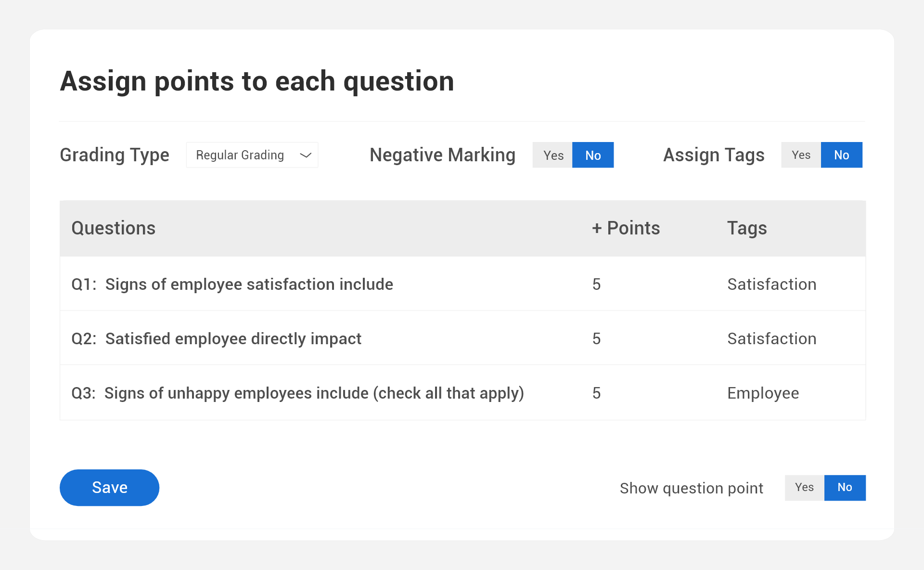The image size is (924, 570).
Task: Click the Satisfaction tag for Q1
Action: 771,285
